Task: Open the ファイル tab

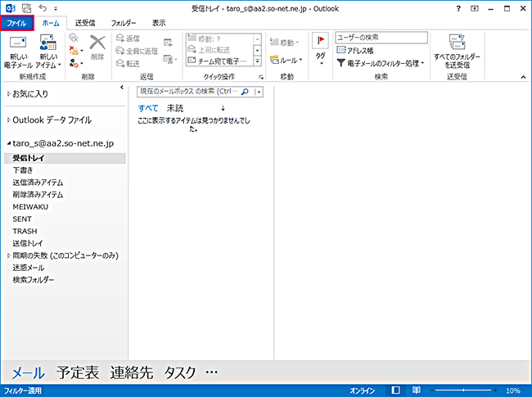Action: (x=16, y=23)
